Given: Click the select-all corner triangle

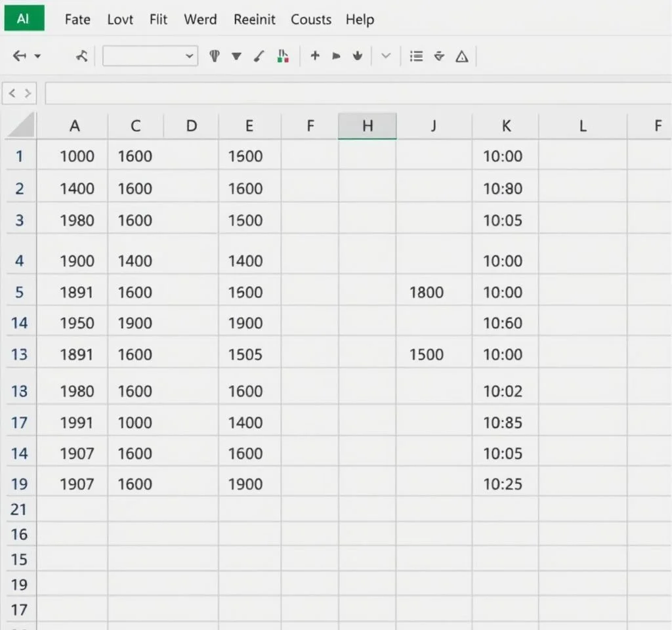Looking at the screenshot, I should pyautogui.click(x=22, y=126).
